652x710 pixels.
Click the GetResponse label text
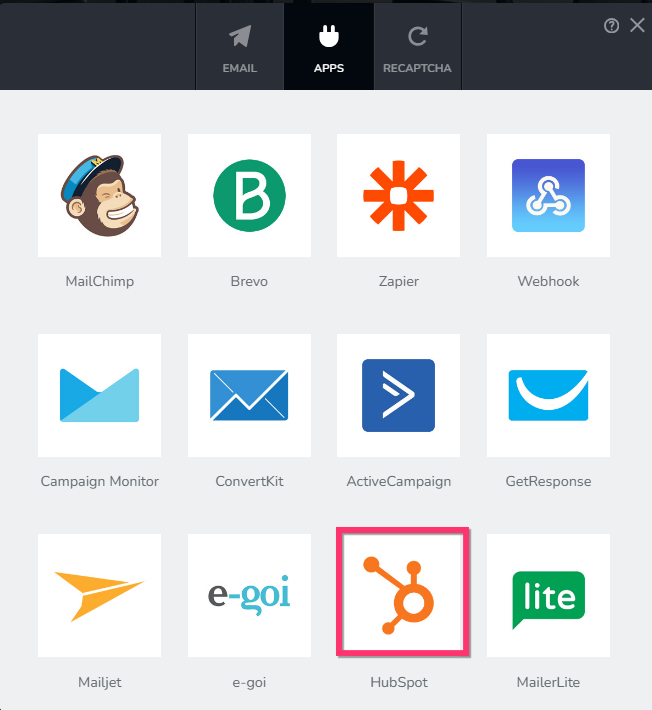tap(548, 481)
